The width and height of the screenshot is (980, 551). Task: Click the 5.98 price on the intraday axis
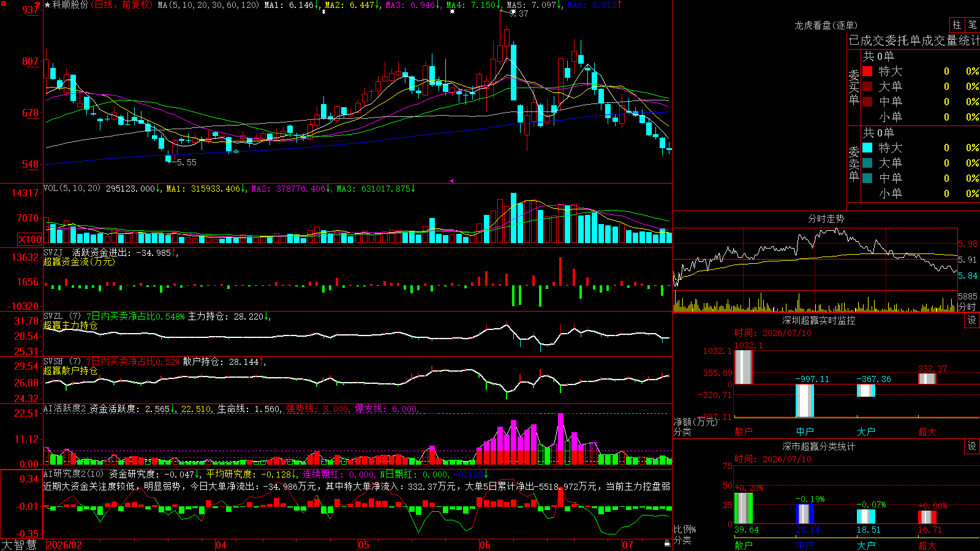(968, 244)
